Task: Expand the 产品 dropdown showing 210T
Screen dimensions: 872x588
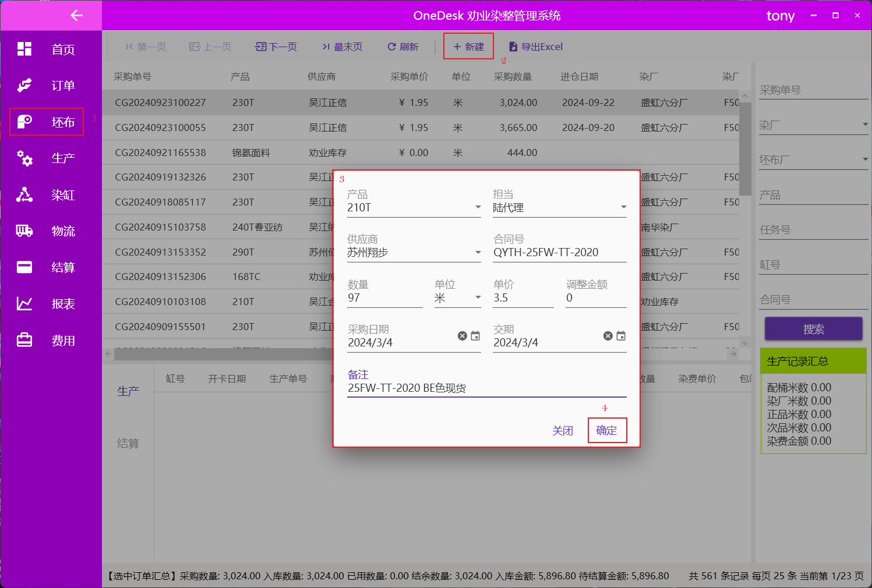Action: click(478, 207)
